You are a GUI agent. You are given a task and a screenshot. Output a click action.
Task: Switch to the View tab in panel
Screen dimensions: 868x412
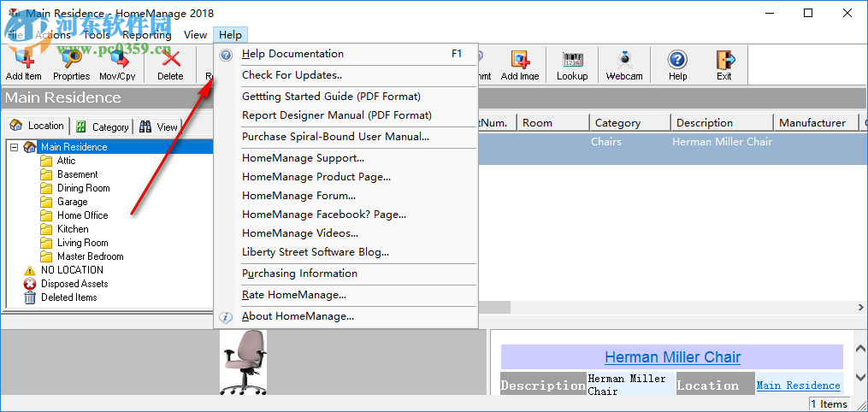(159, 127)
